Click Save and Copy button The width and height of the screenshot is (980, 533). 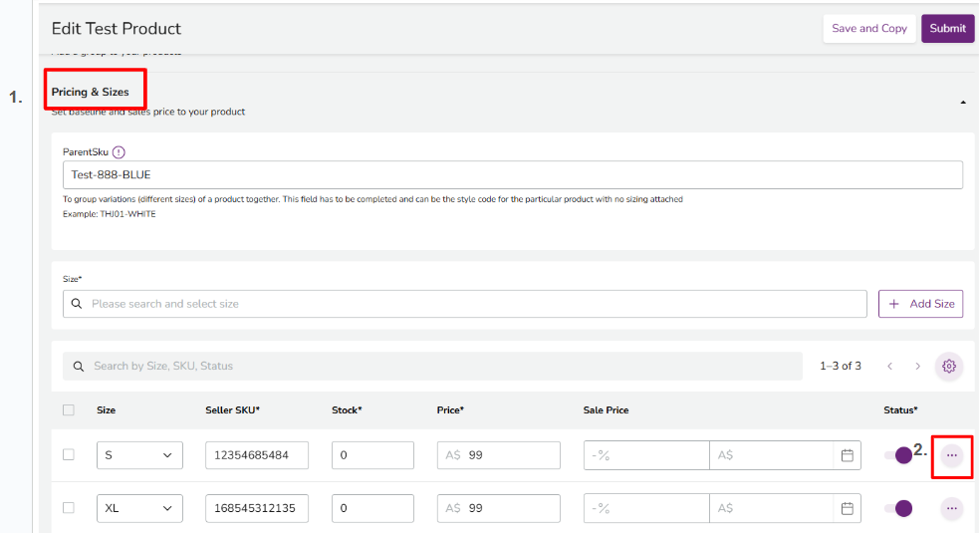coord(868,28)
